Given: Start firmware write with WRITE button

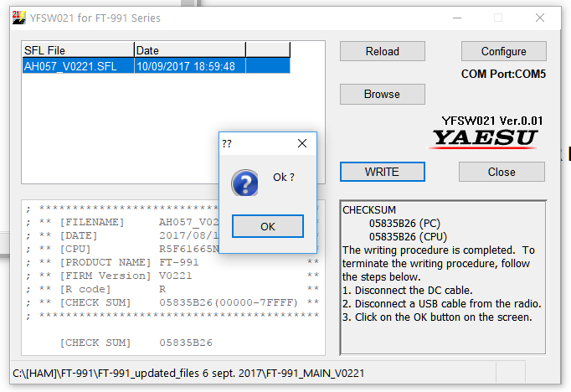Looking at the screenshot, I should (x=382, y=172).
